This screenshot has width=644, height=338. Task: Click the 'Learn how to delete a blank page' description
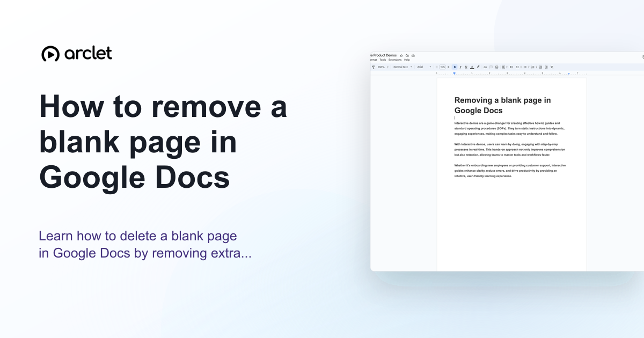(x=145, y=245)
